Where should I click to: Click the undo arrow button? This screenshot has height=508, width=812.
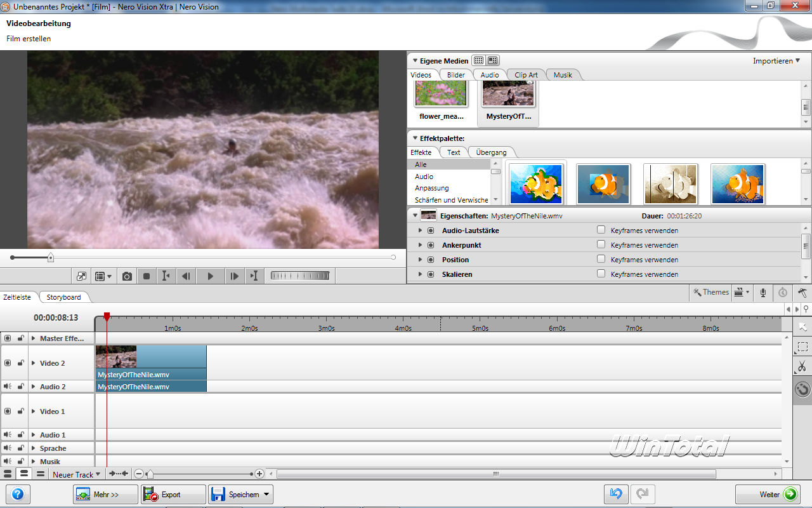[x=615, y=494]
